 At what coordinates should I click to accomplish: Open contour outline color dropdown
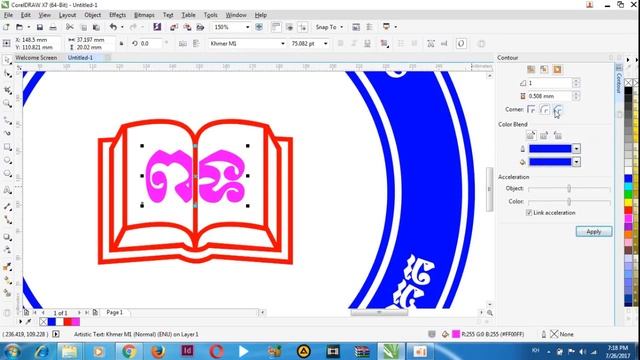click(576, 149)
